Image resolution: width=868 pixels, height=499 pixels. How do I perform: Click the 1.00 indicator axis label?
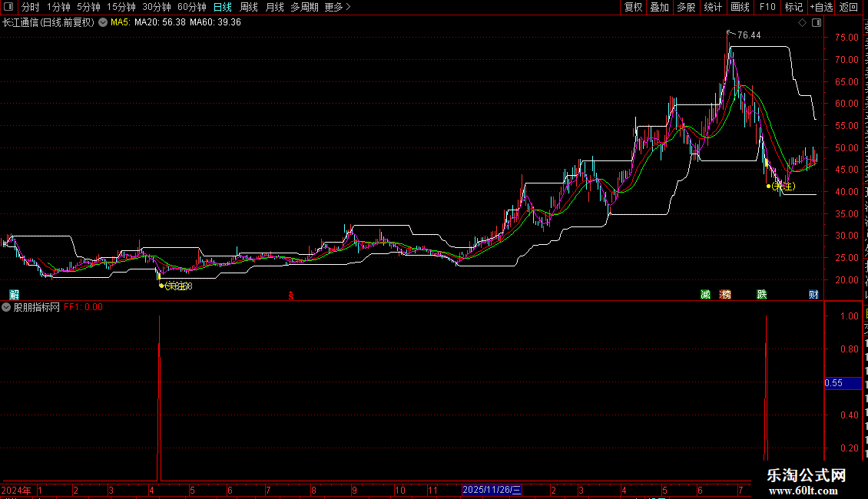coord(849,316)
